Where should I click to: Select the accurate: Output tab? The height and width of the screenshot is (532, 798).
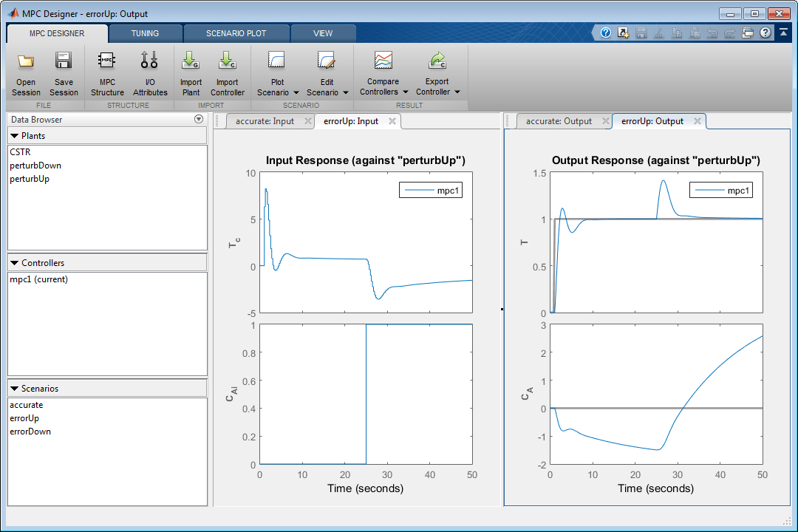[559, 121]
